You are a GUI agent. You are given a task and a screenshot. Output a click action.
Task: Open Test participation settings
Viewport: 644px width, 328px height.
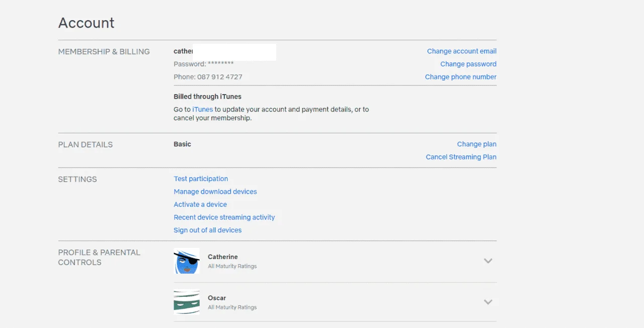(201, 179)
